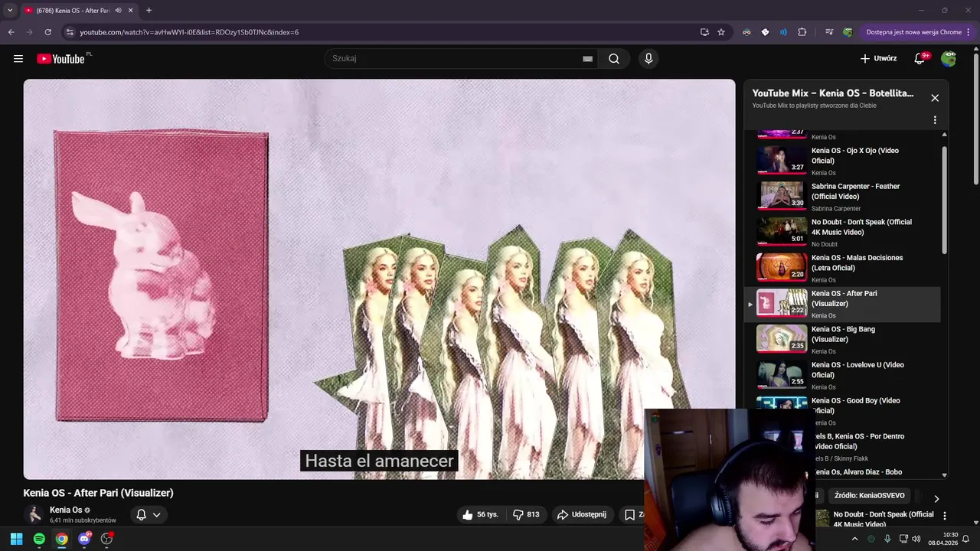
Task: Click the Szukaj search field
Action: [x=452, y=59]
